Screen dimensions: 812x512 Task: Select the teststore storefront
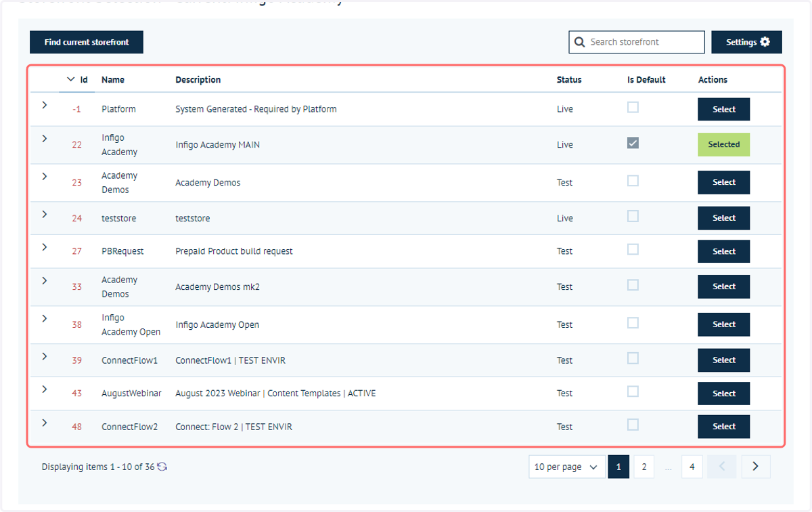click(x=724, y=218)
